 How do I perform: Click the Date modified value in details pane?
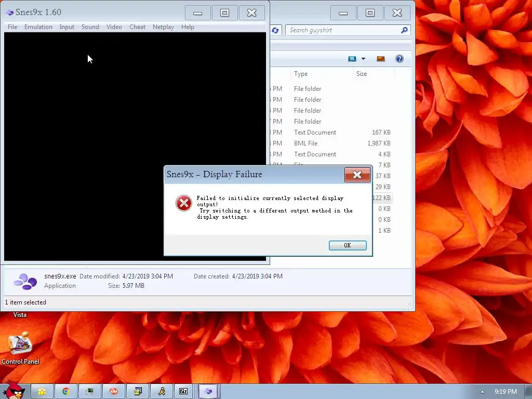pos(148,276)
